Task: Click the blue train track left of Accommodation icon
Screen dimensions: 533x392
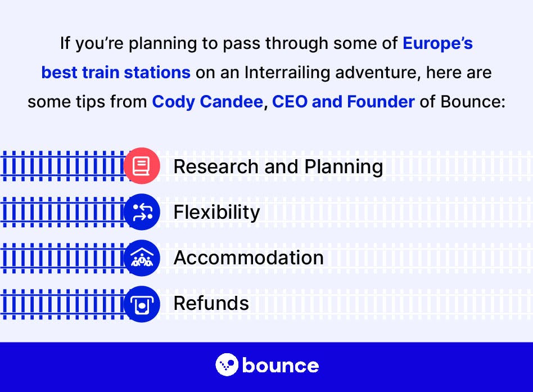Action: [x=62, y=258]
